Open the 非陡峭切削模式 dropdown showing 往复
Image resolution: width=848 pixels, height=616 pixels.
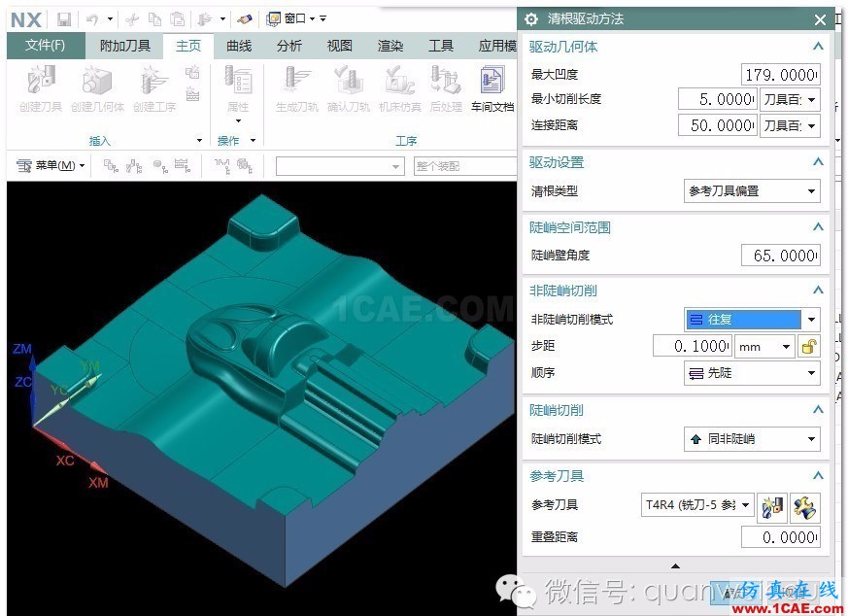752,319
